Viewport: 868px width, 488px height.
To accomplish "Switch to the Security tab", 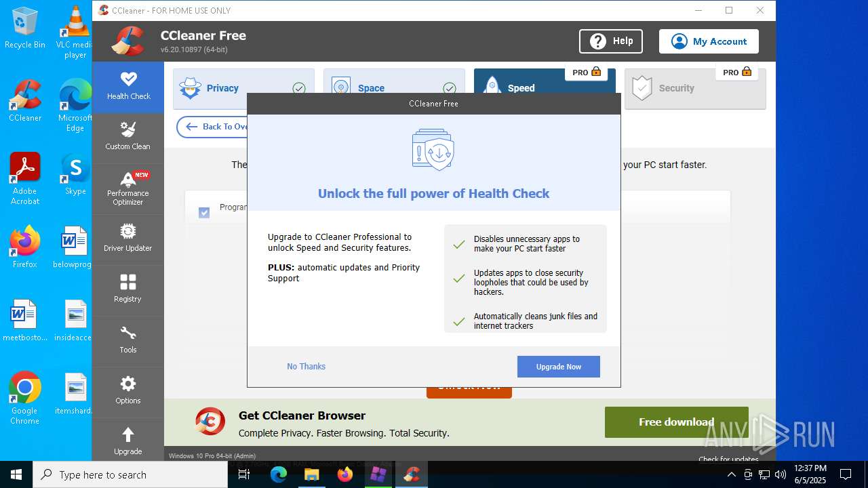I will coord(695,88).
